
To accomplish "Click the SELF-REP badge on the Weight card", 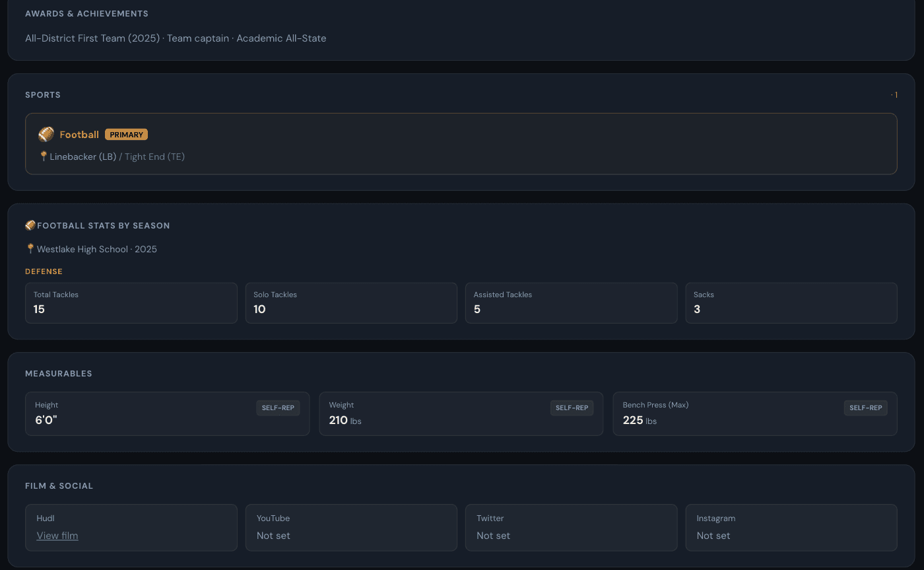I will (572, 408).
